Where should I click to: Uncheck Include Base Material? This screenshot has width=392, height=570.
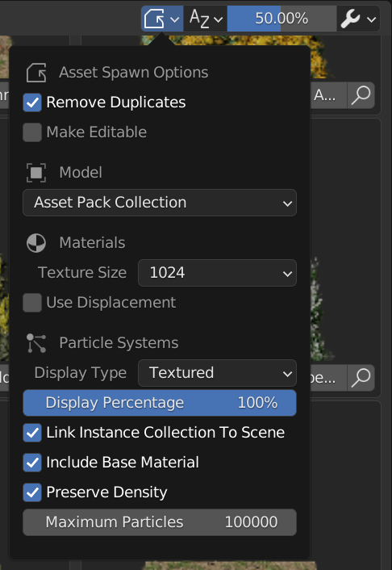point(32,463)
